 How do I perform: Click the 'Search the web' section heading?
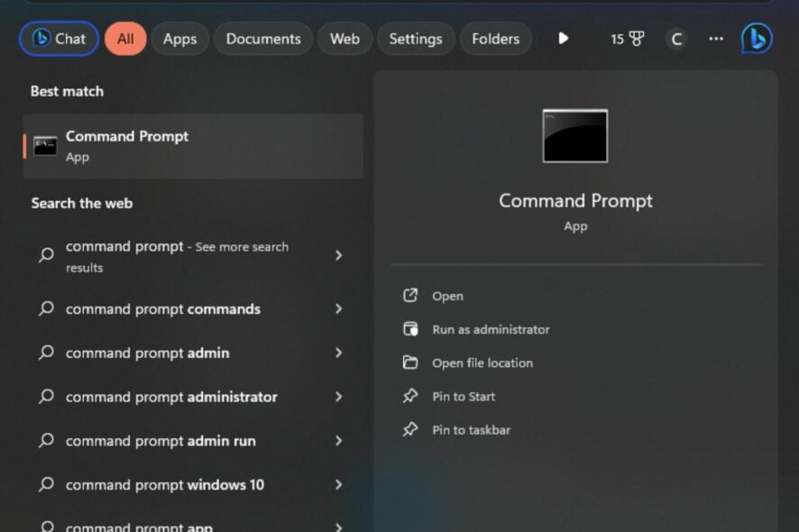coord(82,203)
